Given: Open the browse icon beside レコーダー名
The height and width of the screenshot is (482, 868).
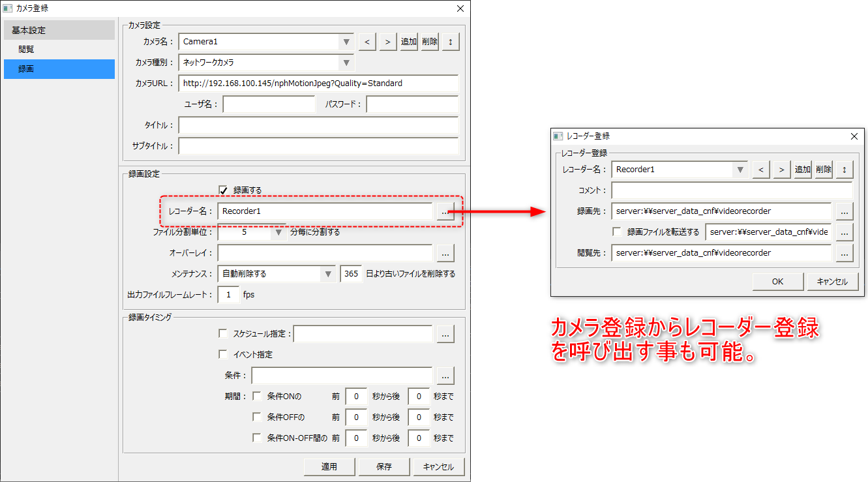Looking at the screenshot, I should click(445, 211).
